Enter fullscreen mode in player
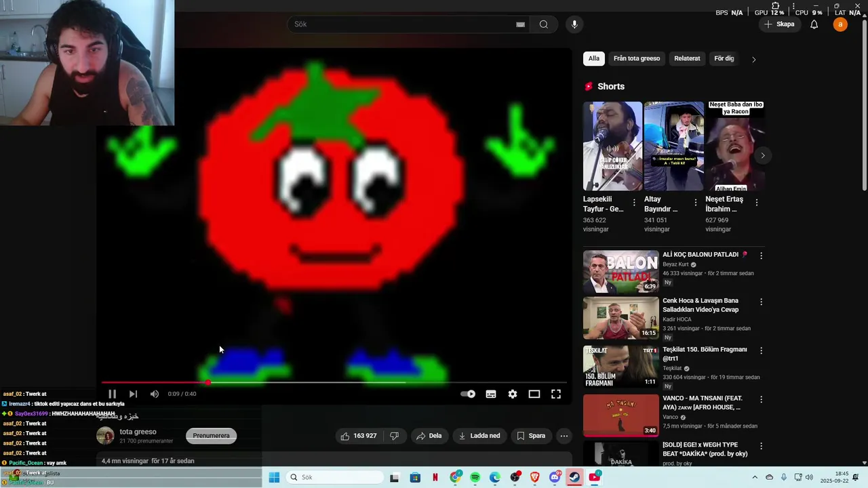 556,394
